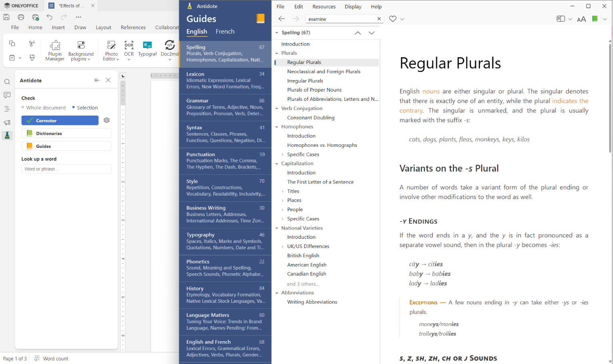Run the OCR plugin
613x364 pixels.
[x=129, y=50]
